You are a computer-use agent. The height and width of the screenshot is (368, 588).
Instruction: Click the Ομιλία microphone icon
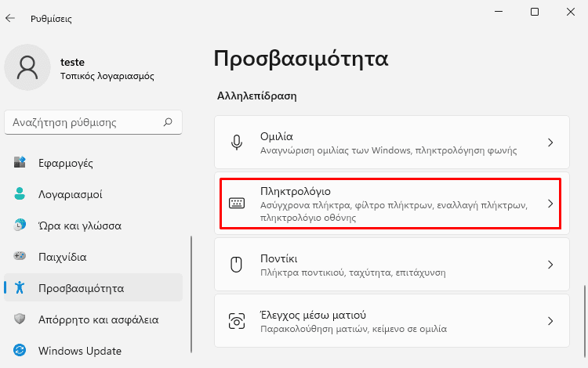pos(237,143)
